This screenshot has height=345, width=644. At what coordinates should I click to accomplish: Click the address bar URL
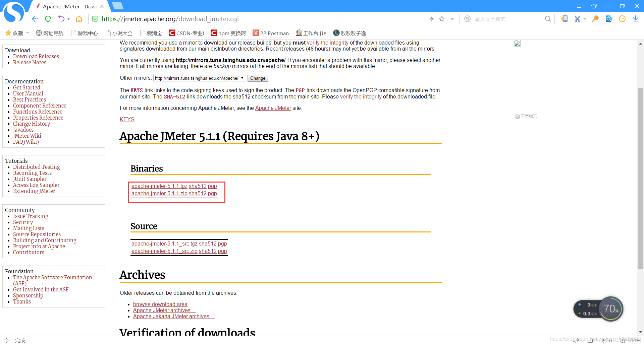coord(170,19)
